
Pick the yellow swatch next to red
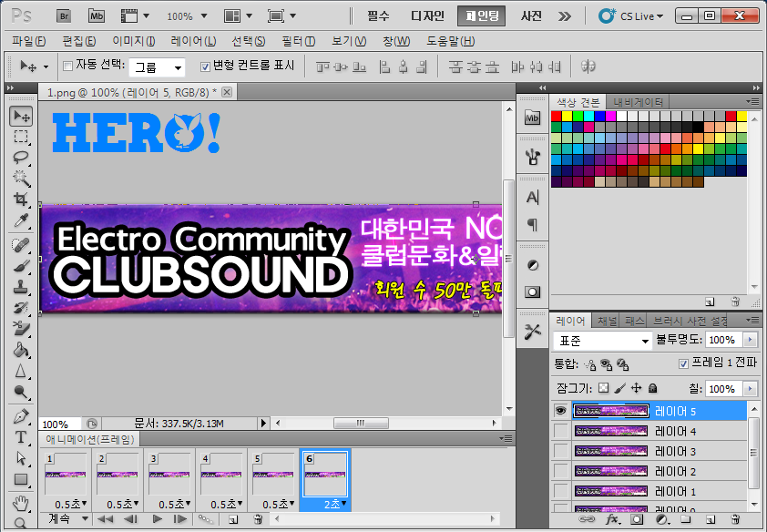point(567,117)
